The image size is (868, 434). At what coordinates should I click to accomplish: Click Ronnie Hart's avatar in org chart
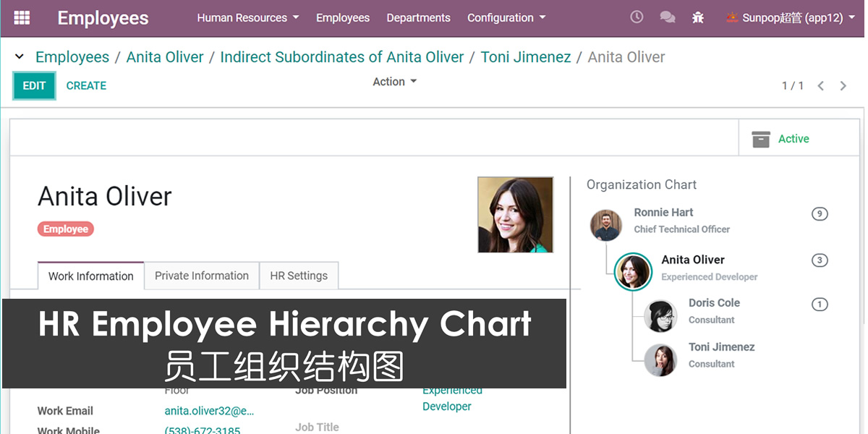click(605, 226)
